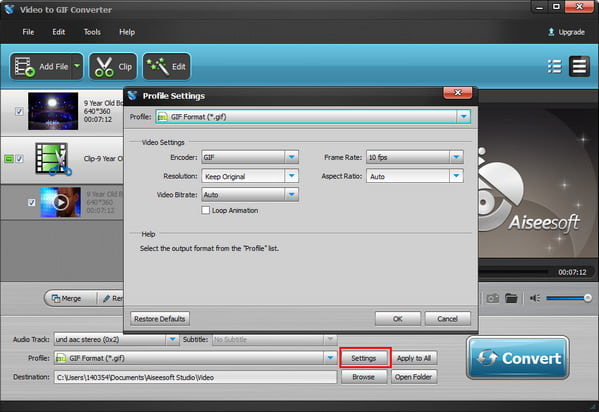Take a snapshot with the camera icon
599x412 pixels.
pyautogui.click(x=493, y=298)
